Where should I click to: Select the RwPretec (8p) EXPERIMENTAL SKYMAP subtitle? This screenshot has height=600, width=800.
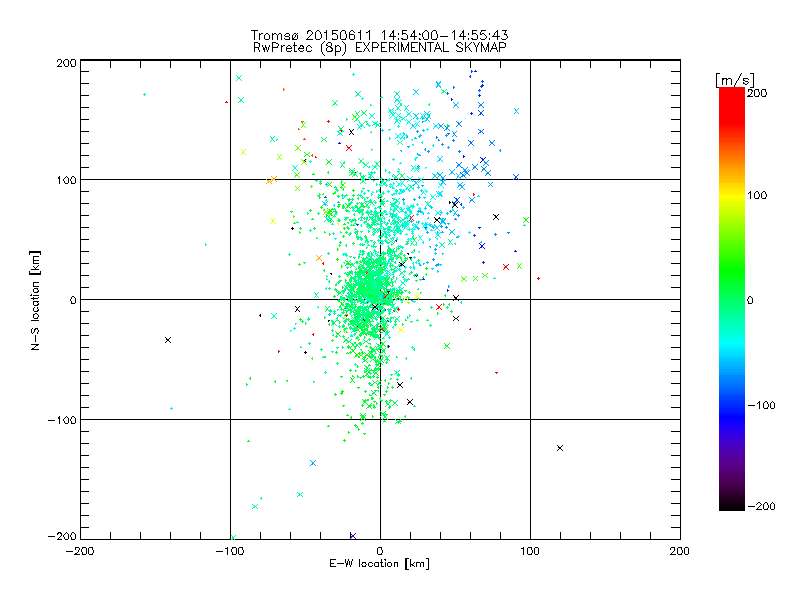(379, 48)
